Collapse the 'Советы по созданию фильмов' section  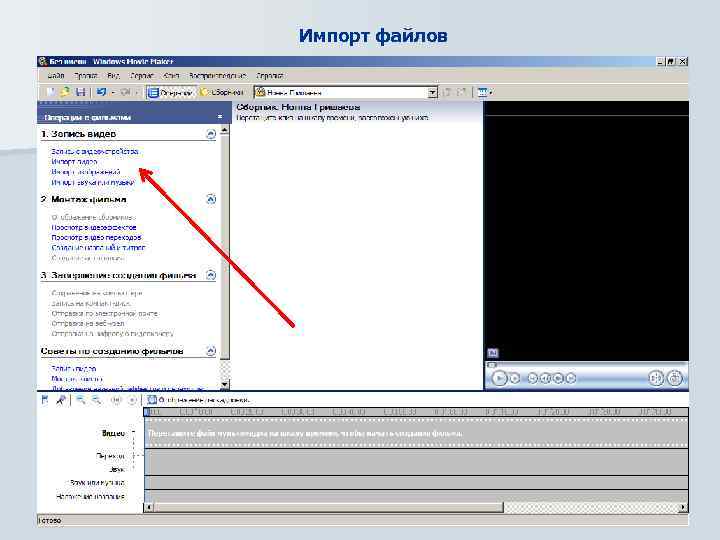click(x=211, y=351)
